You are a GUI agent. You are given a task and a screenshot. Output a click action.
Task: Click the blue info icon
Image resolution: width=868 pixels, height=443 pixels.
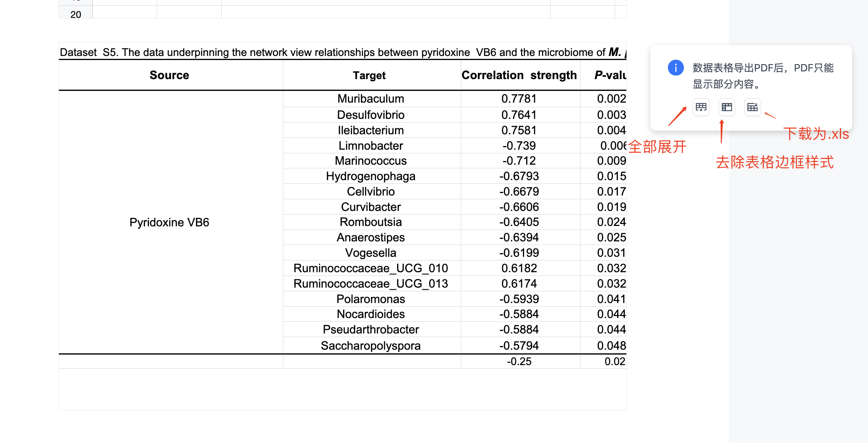pos(676,68)
